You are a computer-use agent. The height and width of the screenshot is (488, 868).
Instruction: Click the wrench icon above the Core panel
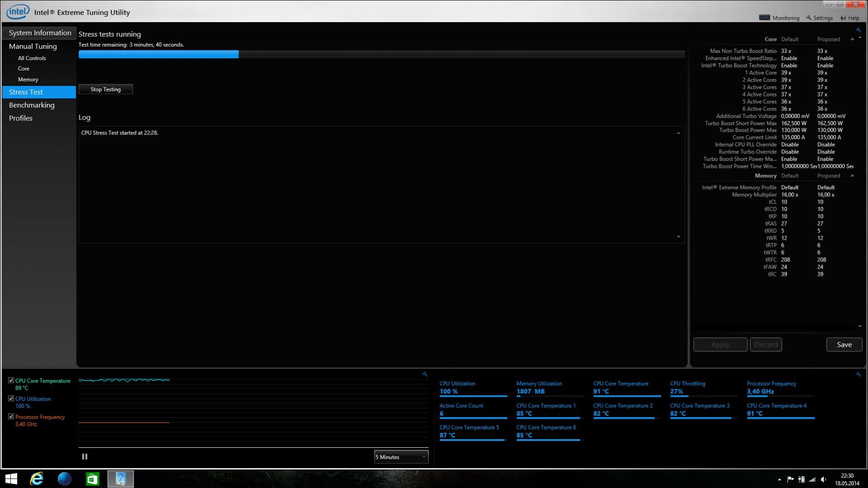tap(858, 30)
